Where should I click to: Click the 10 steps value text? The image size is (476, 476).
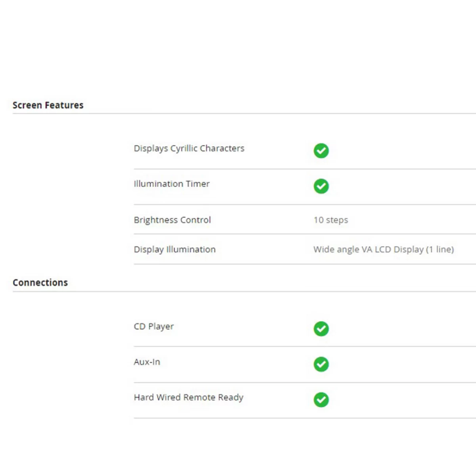click(331, 220)
